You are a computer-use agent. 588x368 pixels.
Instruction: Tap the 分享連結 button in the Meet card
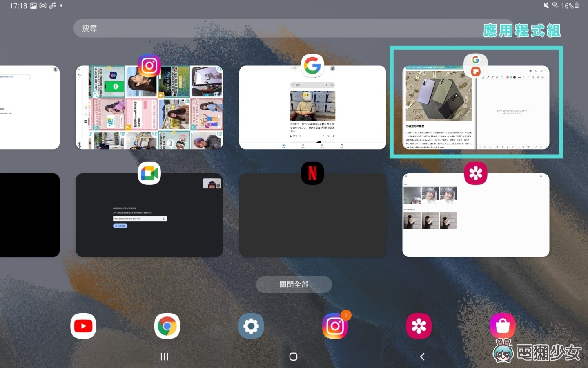[x=120, y=225]
